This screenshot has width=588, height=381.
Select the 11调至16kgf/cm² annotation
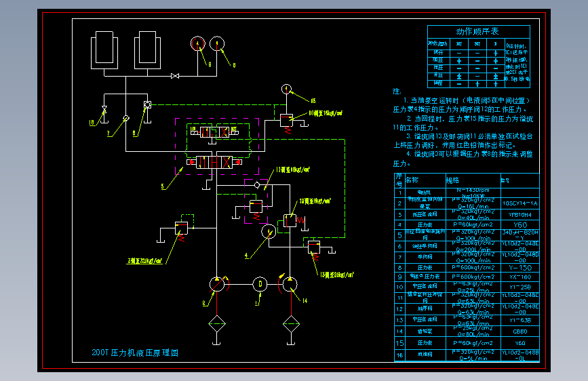(x=293, y=170)
